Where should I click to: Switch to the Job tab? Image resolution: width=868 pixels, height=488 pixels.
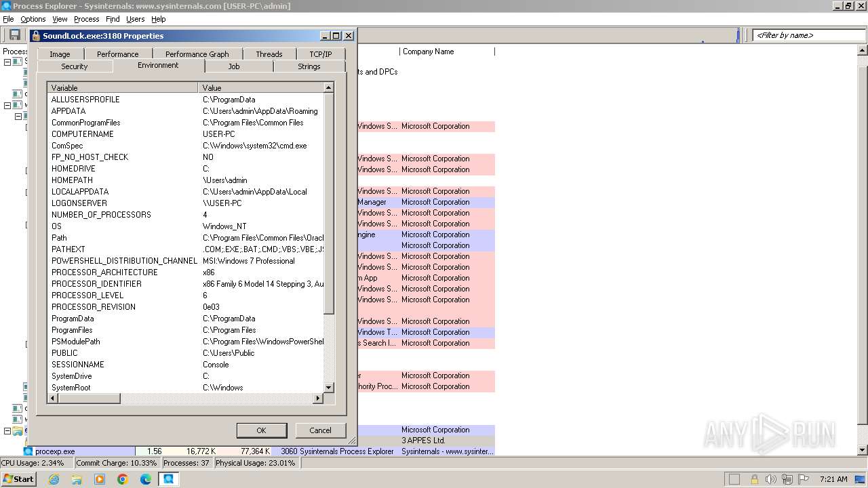point(234,66)
